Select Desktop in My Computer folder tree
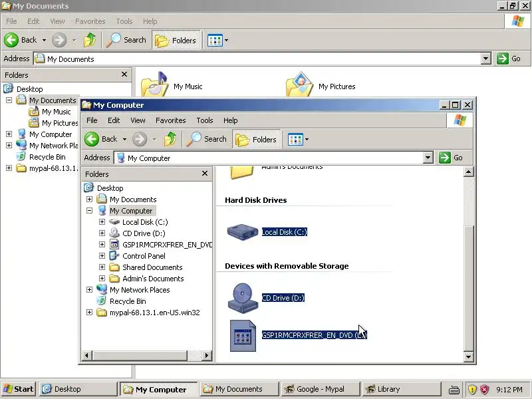 [x=110, y=188]
